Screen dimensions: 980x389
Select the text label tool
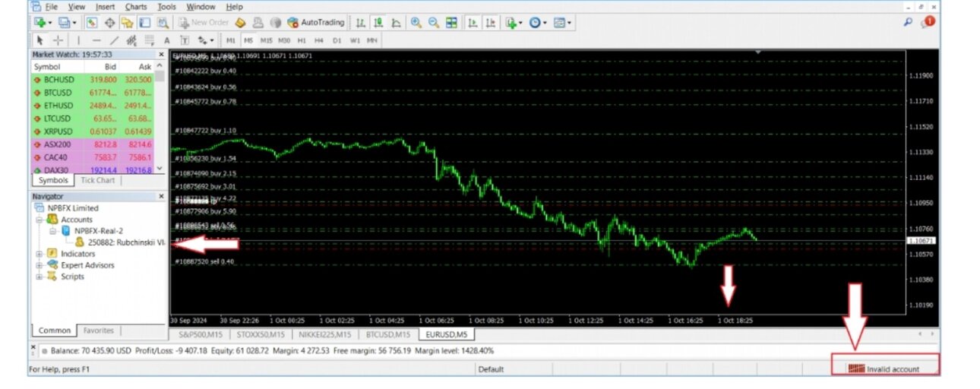coord(185,40)
